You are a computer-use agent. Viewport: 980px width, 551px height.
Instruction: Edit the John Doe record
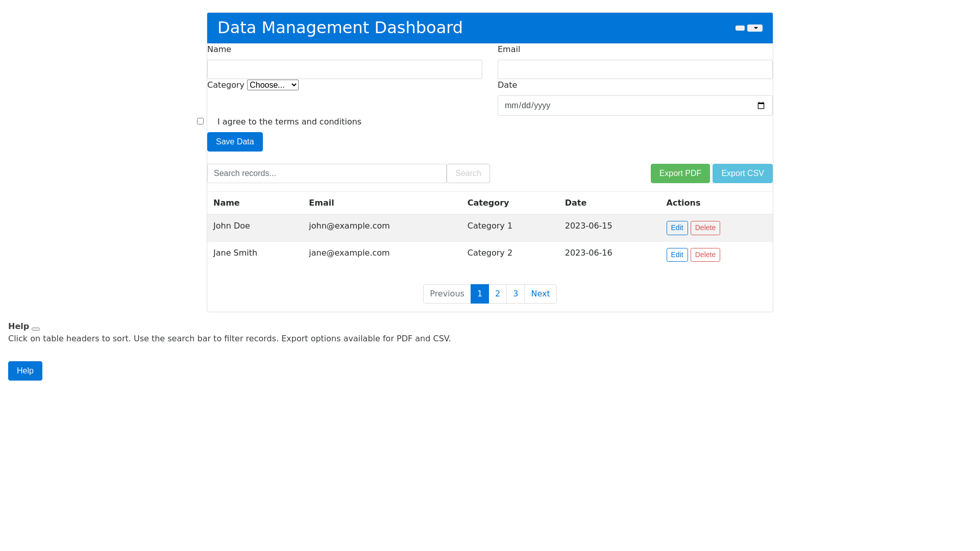pyautogui.click(x=677, y=228)
